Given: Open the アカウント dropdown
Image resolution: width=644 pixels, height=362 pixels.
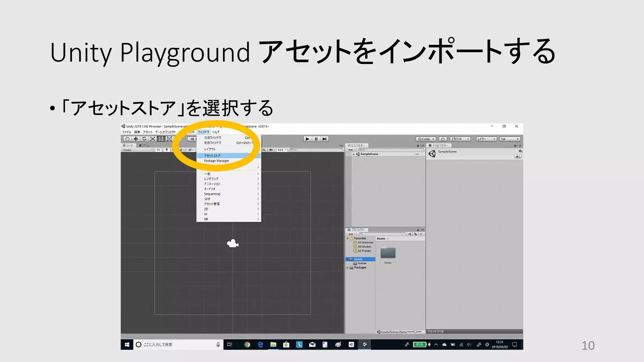Looking at the screenshot, I should pos(460,139).
